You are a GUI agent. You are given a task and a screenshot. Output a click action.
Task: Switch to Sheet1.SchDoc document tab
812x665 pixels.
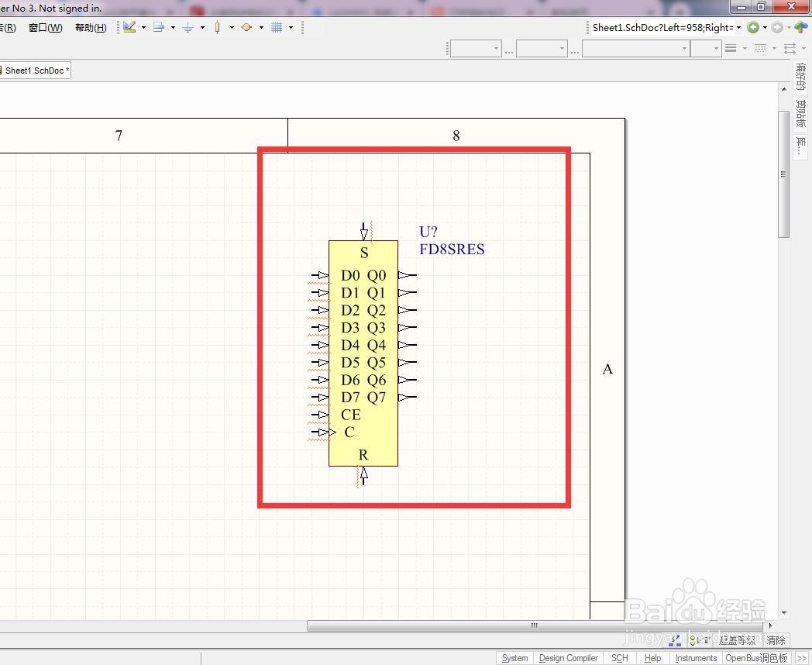click(35, 71)
